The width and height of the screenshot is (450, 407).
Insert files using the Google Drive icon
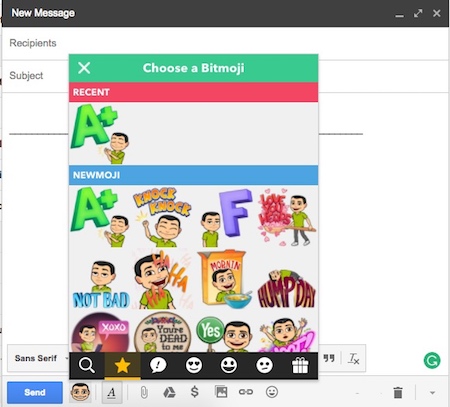[x=169, y=392]
